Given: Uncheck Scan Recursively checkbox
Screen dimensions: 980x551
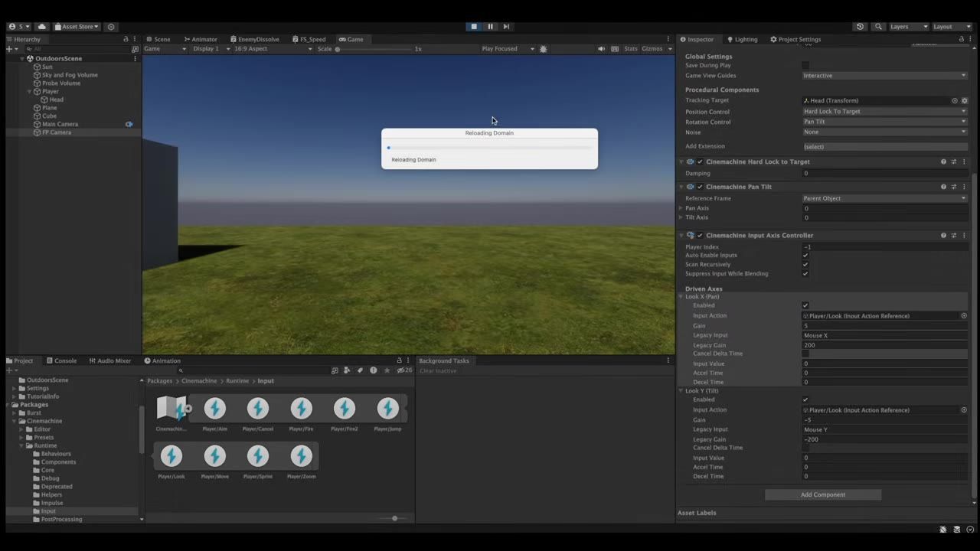Looking at the screenshot, I should click(805, 265).
